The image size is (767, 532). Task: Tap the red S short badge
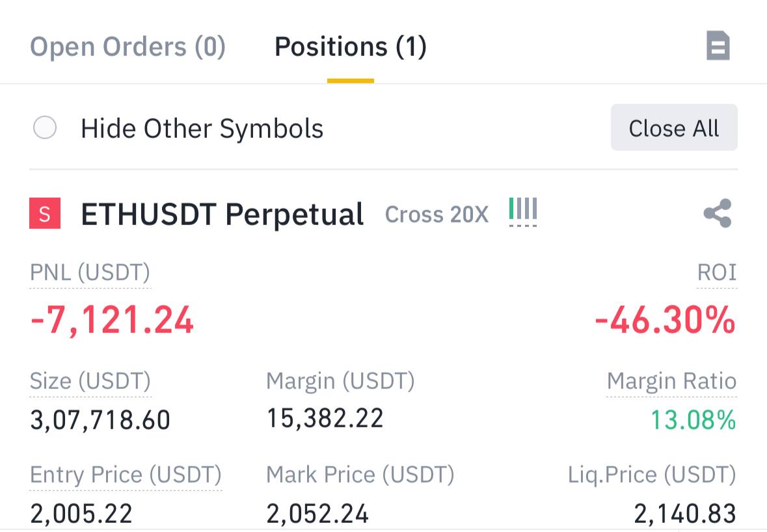click(45, 214)
